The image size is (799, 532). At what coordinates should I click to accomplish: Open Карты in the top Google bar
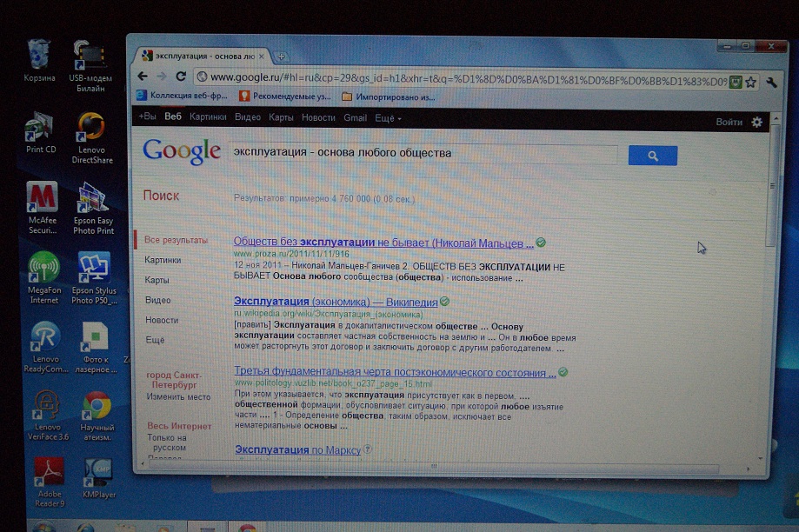[281, 117]
